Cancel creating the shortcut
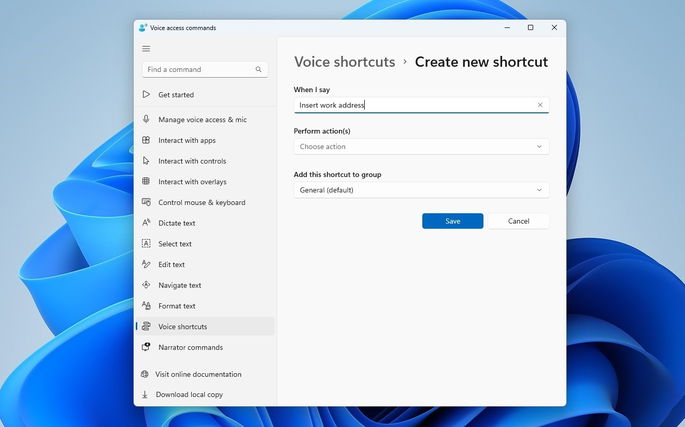 pyautogui.click(x=518, y=221)
